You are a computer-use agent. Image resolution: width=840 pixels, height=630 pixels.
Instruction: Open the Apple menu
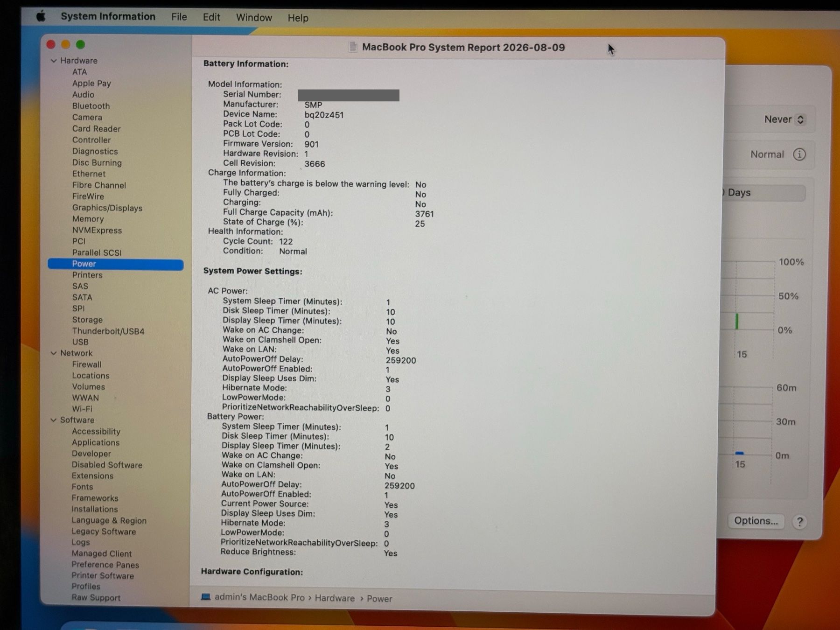(41, 17)
